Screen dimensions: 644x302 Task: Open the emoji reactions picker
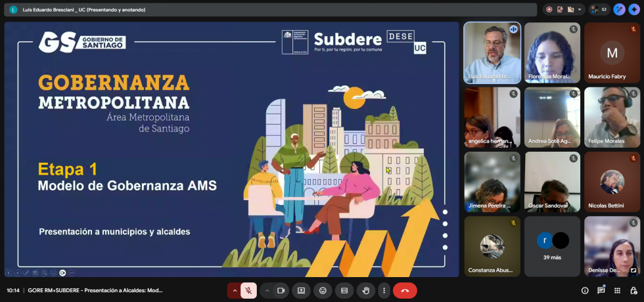(x=323, y=290)
